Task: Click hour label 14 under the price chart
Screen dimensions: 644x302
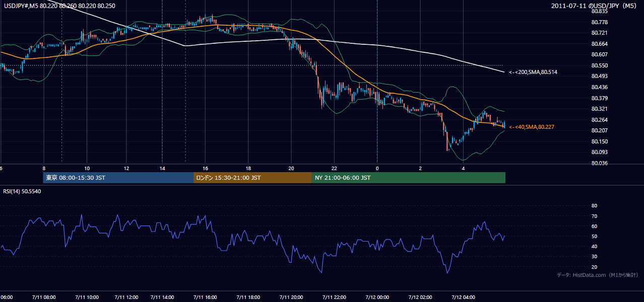Action: pos(162,169)
